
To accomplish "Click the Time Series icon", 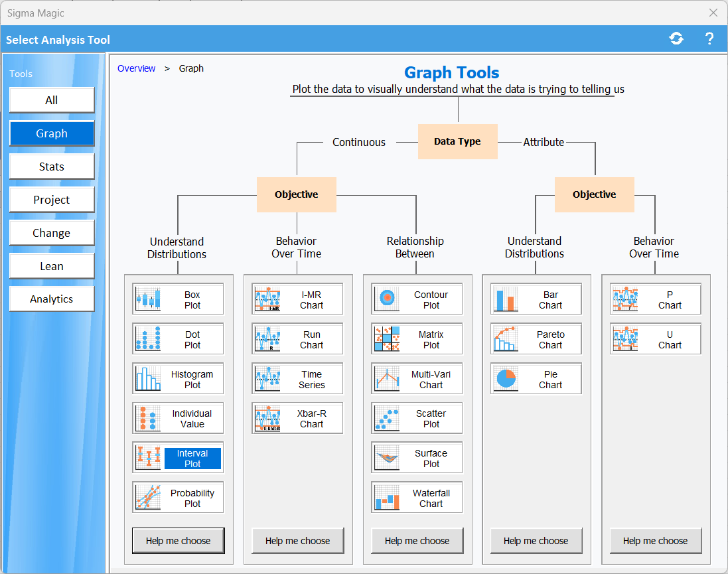I will pos(267,378).
